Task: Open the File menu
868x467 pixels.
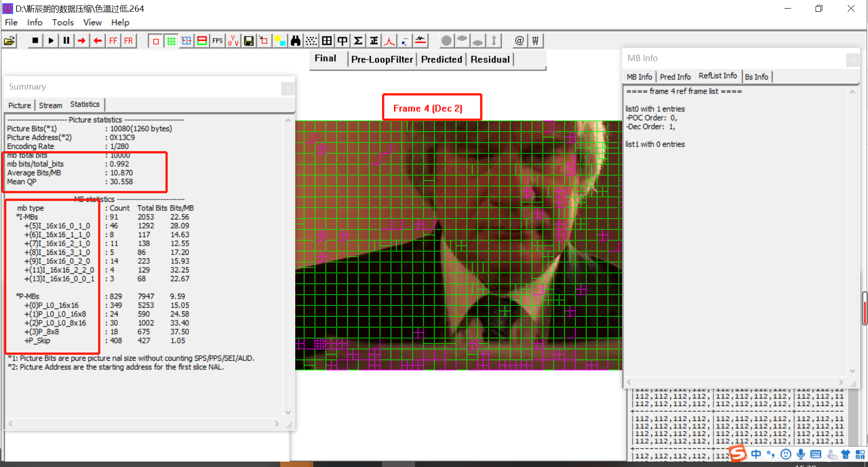Action: [11, 22]
